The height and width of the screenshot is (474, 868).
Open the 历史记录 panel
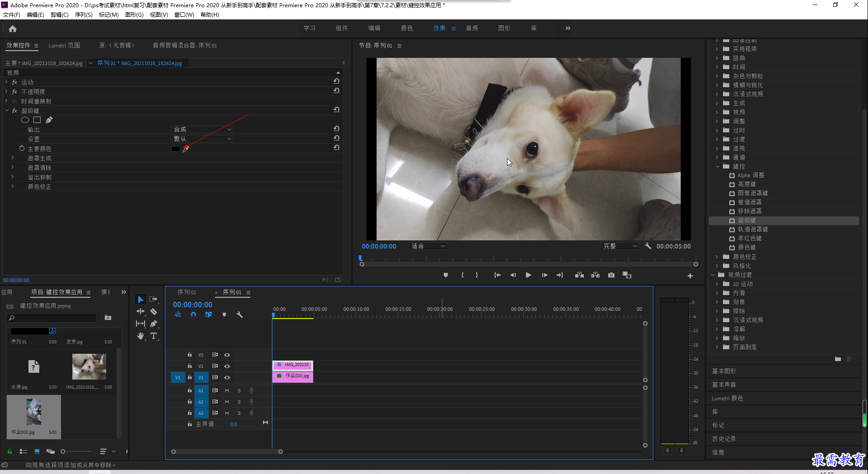724,439
